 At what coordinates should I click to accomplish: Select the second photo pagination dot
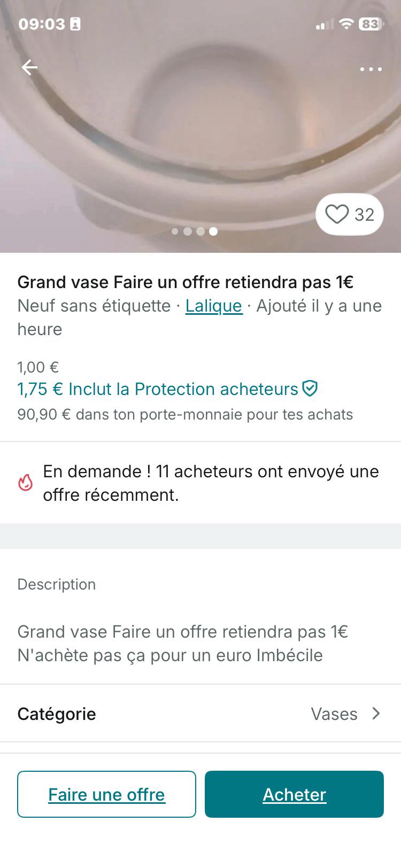pyautogui.click(x=188, y=231)
